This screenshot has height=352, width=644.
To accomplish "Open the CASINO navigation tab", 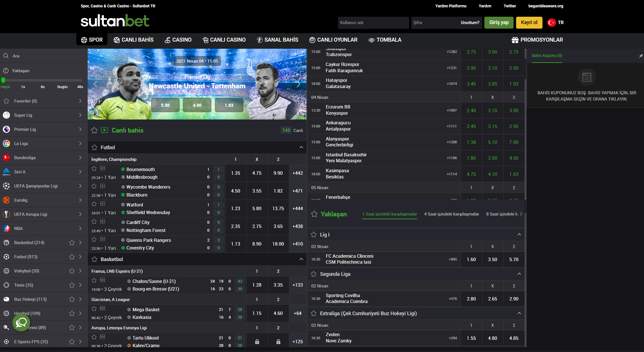I will pyautogui.click(x=178, y=40).
